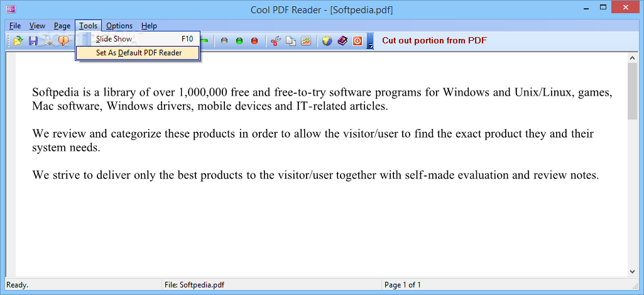This screenshot has width=644, height=295.
Task: Open the Page menu
Action: [62, 26]
